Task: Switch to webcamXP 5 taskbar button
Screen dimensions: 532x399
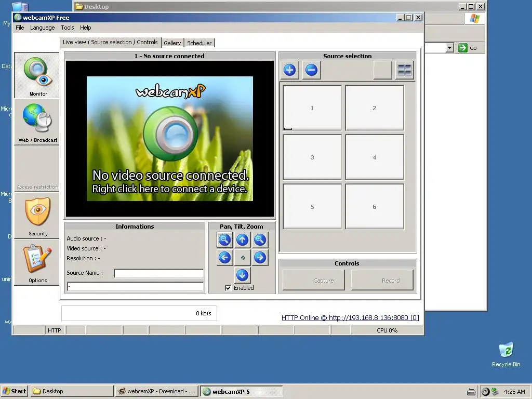Action: point(241,391)
